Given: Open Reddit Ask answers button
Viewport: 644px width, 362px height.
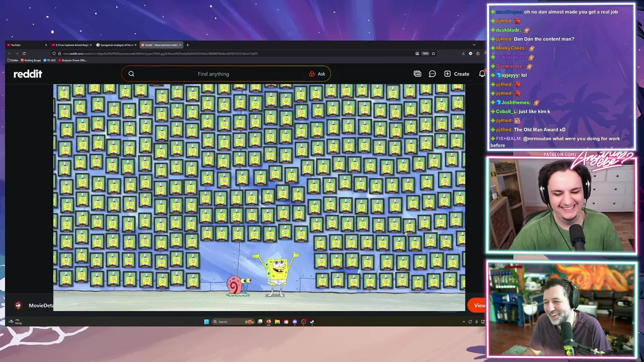Looking at the screenshot, I should click(317, 74).
